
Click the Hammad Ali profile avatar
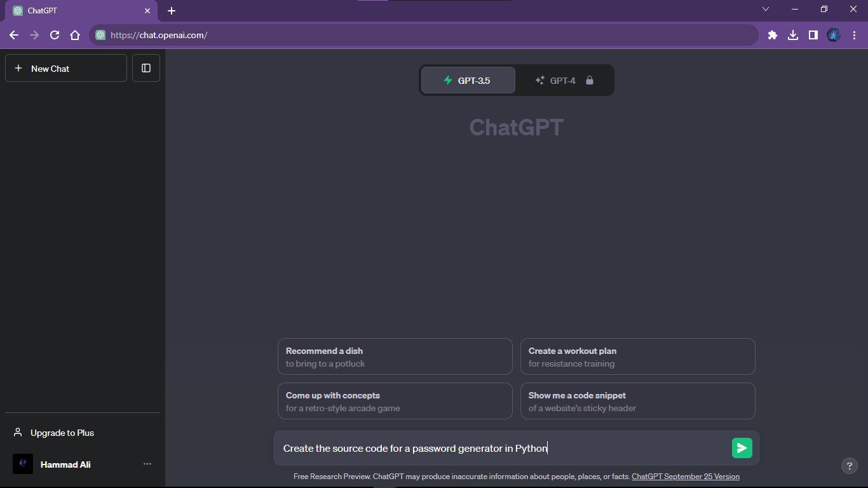23,464
